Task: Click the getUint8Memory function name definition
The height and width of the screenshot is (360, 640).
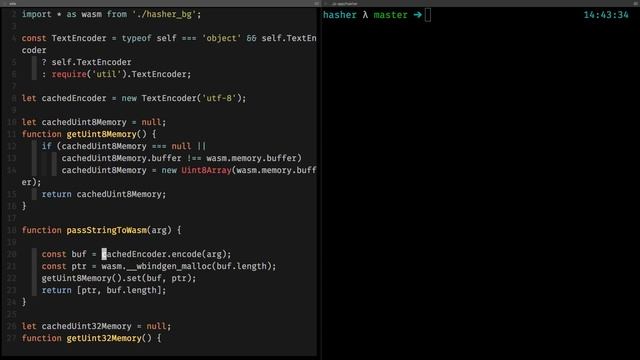Action: (x=101, y=134)
